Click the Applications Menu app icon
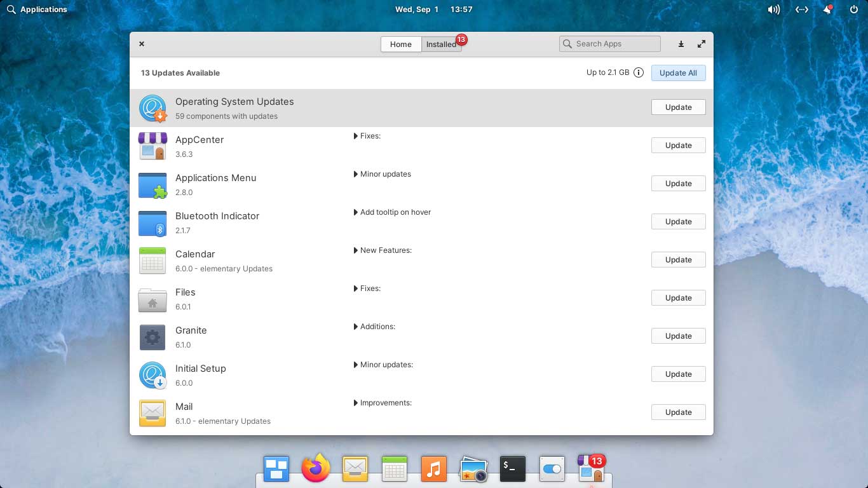868x488 pixels. coord(153,185)
